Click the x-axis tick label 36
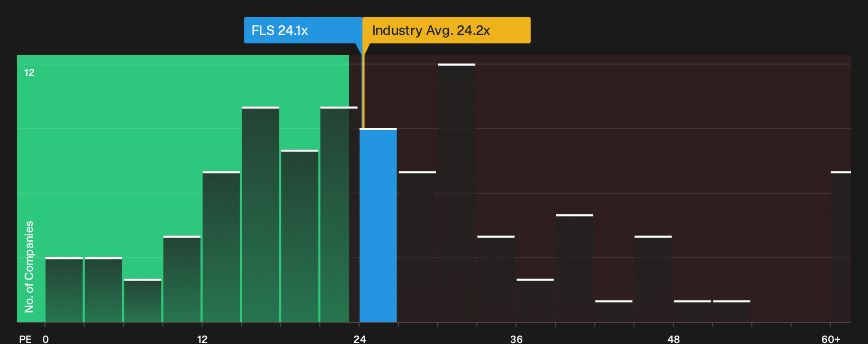Screen dimensions: 868x344 [x=517, y=339]
